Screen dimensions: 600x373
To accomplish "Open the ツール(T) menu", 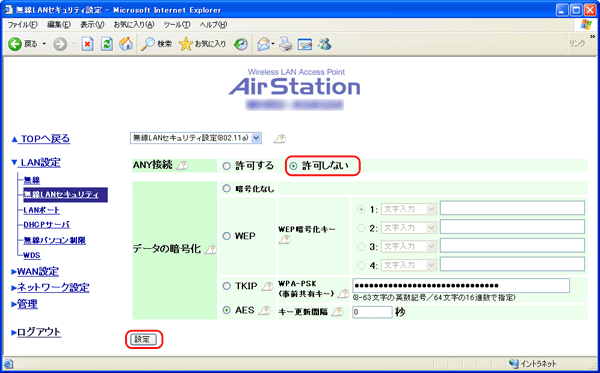I will pos(177,25).
